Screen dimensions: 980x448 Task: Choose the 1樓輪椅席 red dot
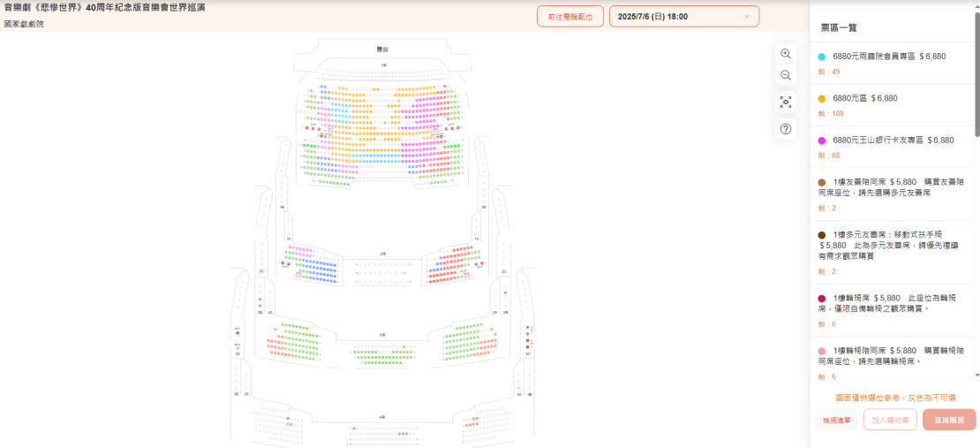pyautogui.click(x=822, y=299)
